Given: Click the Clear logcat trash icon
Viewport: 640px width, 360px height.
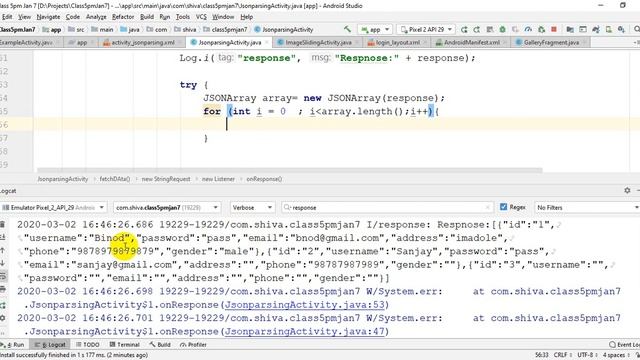Looking at the screenshot, I should (x=3, y=224).
